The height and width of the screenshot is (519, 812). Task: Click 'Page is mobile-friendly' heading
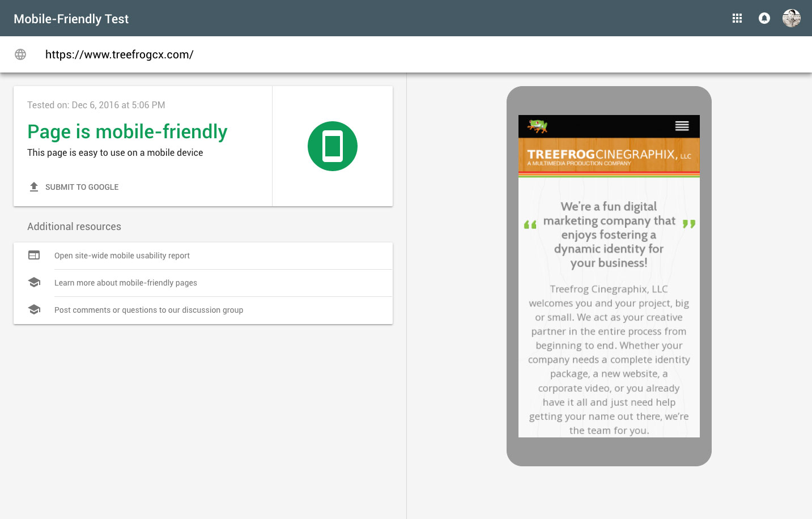click(x=127, y=131)
